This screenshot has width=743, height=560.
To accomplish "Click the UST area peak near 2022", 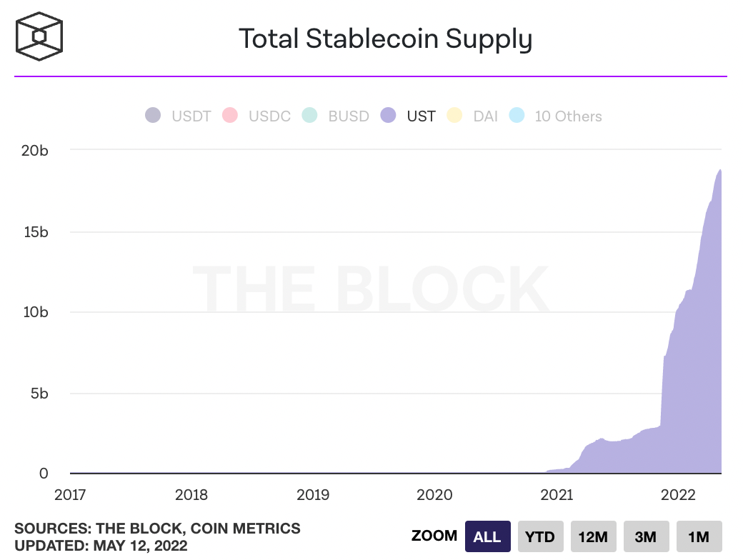I will pos(719,171).
